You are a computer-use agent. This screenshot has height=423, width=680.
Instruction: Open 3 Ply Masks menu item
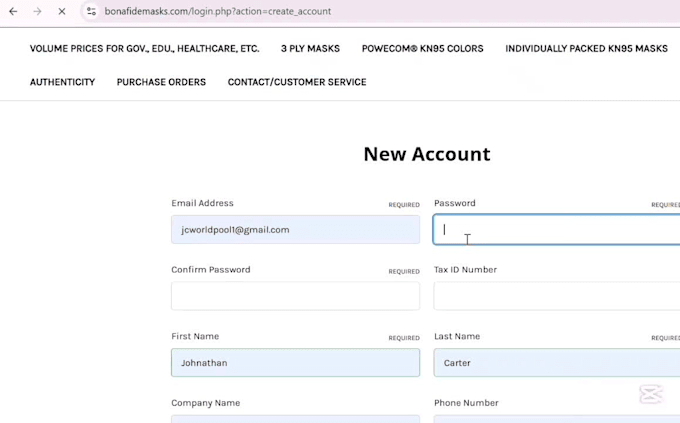[x=310, y=49]
